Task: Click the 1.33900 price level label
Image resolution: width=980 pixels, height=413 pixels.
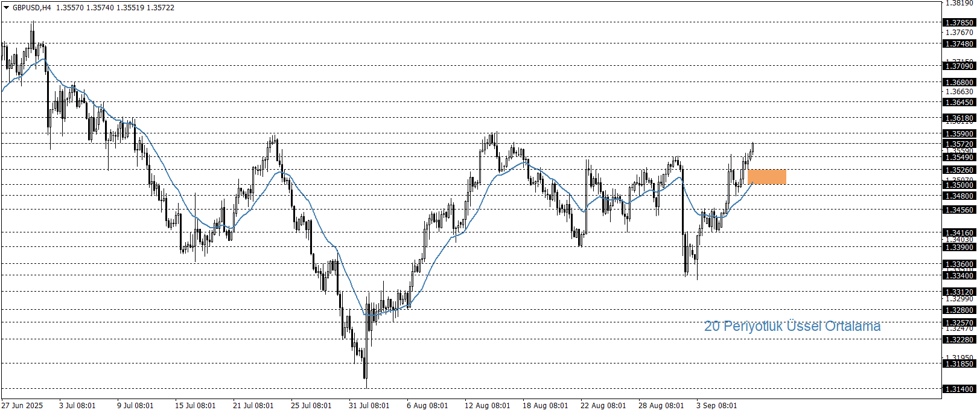Action: (959, 247)
